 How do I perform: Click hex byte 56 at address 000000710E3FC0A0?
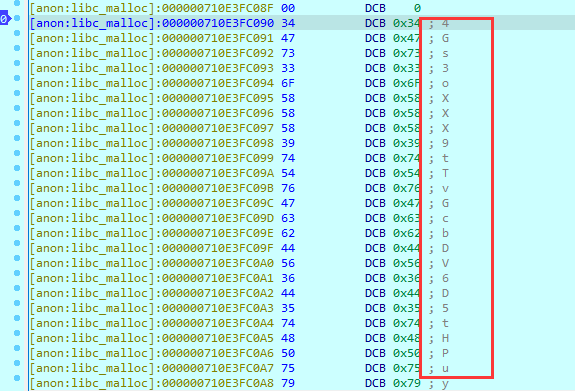click(x=288, y=263)
